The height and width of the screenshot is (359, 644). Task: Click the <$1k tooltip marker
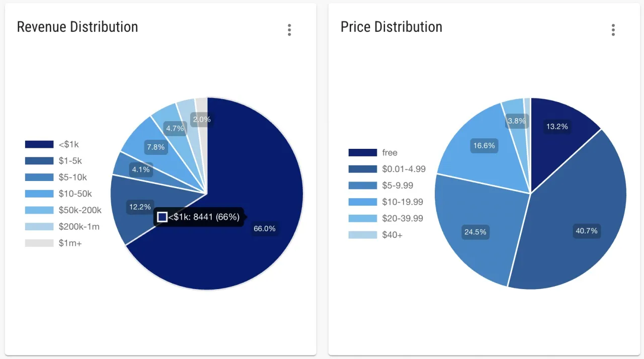pos(162,217)
